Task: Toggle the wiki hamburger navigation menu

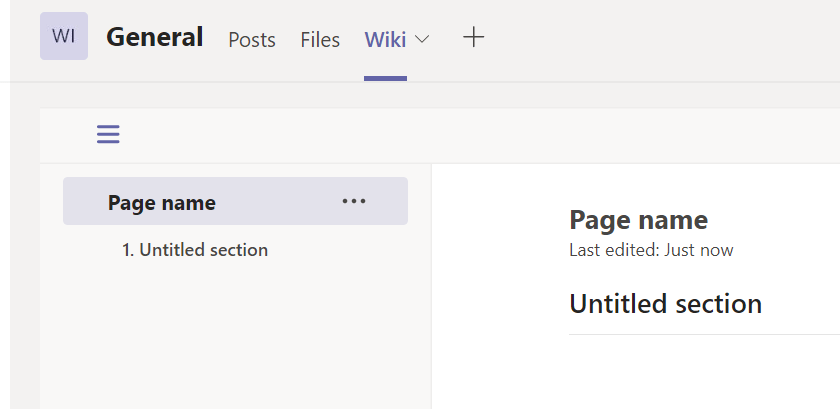Action: tap(108, 134)
